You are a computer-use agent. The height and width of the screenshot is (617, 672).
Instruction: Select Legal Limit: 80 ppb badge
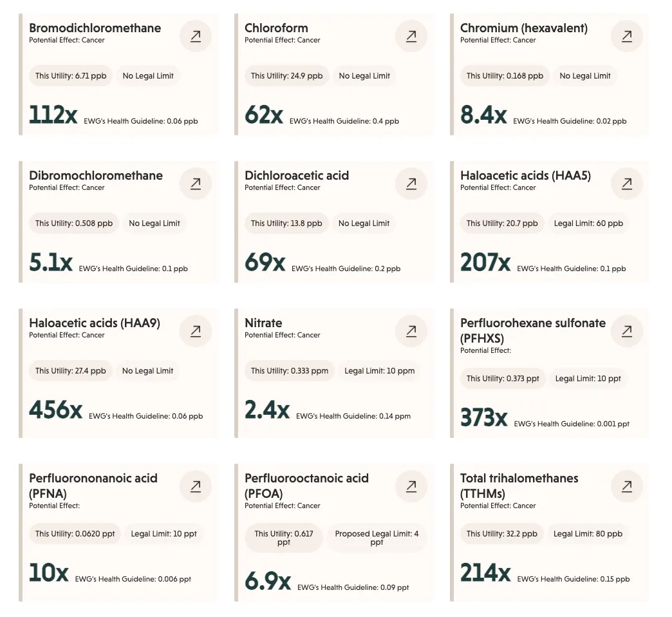[588, 534]
